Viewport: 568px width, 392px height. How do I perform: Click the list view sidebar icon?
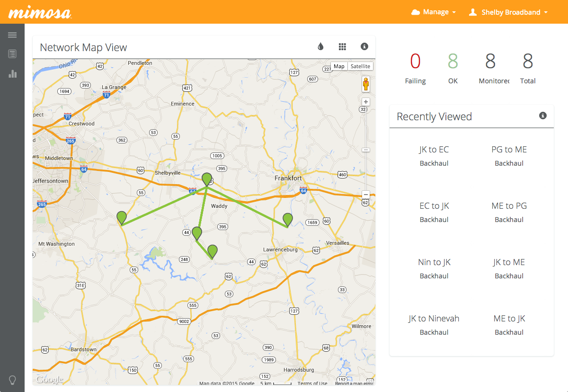click(12, 54)
